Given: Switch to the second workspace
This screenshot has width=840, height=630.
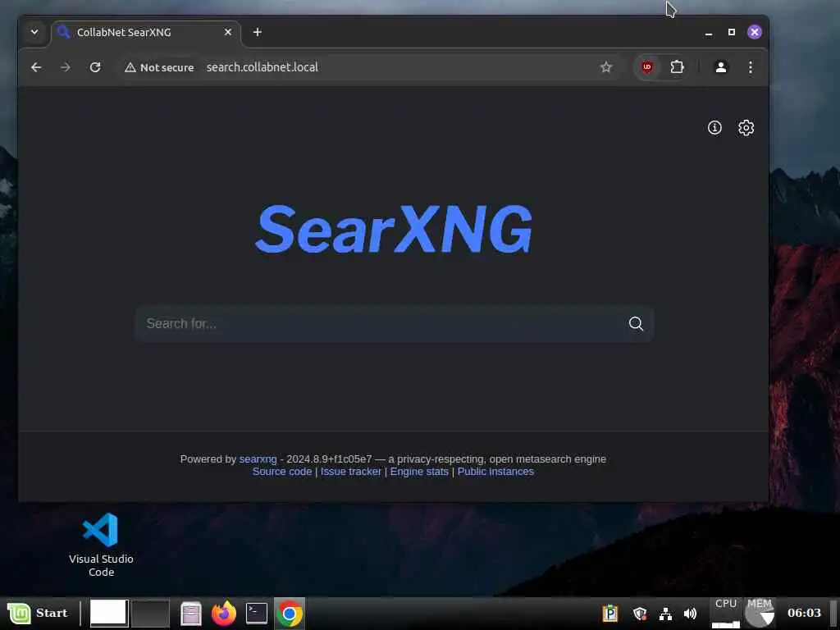Looking at the screenshot, I should coord(151,613).
